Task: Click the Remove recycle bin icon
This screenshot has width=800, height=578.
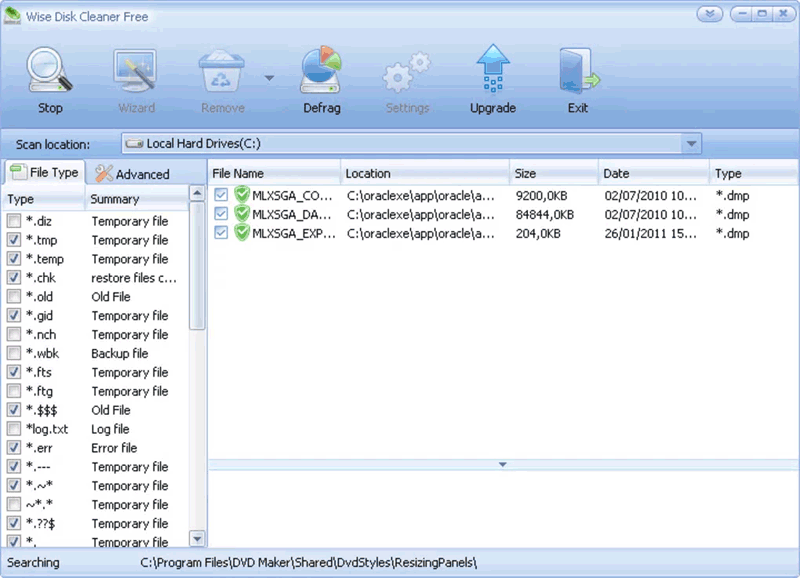Action: pyautogui.click(x=221, y=70)
